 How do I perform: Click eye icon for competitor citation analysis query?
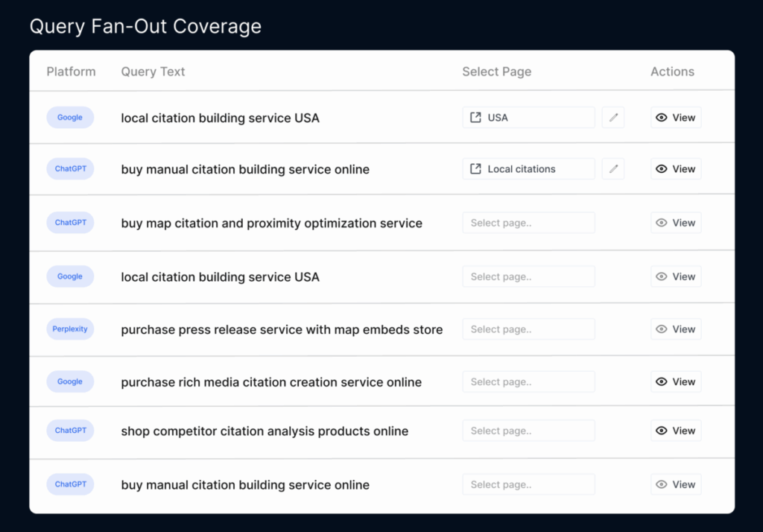pos(661,431)
